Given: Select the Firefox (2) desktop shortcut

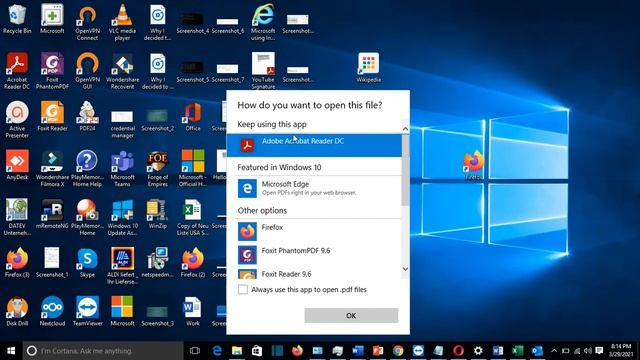Looking at the screenshot, I should [x=193, y=262].
